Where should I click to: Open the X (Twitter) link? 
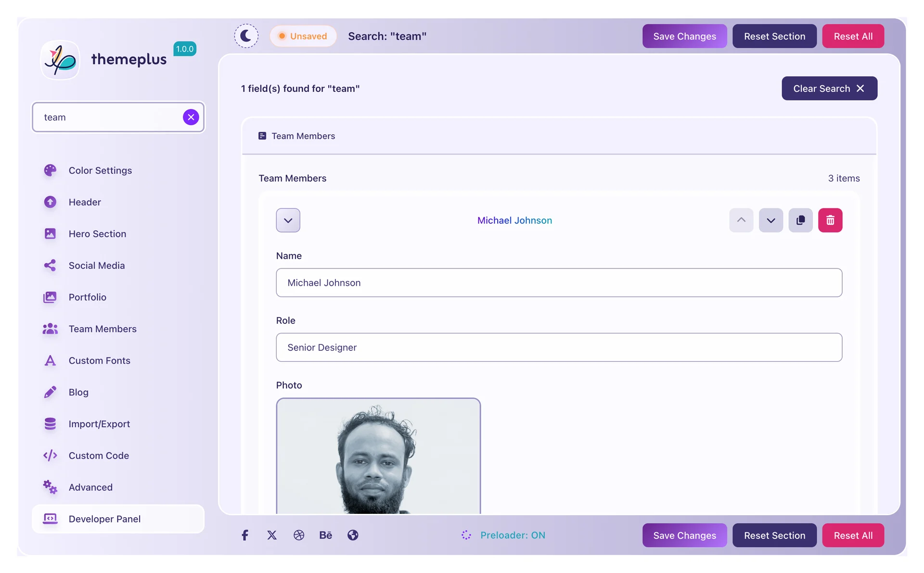(x=272, y=535)
